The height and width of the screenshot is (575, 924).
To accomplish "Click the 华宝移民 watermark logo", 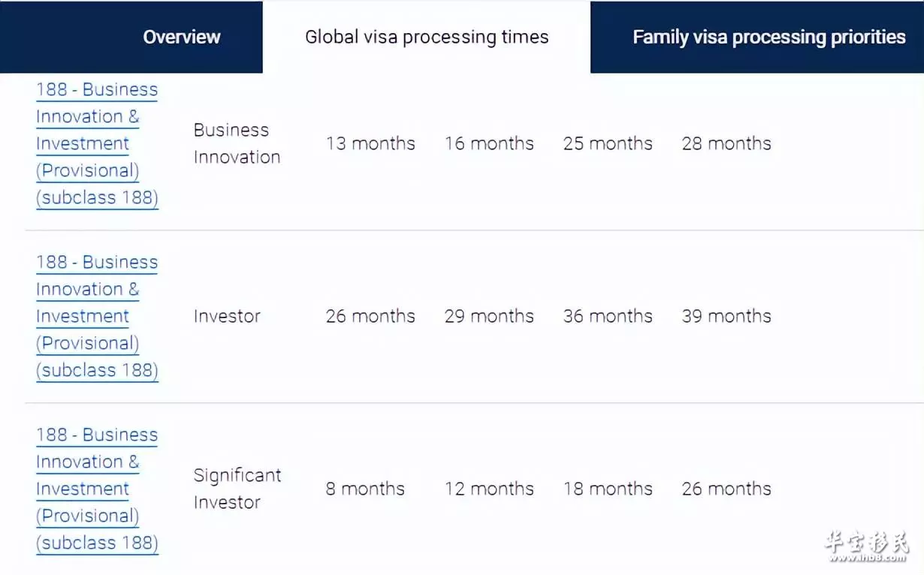I will [866, 546].
